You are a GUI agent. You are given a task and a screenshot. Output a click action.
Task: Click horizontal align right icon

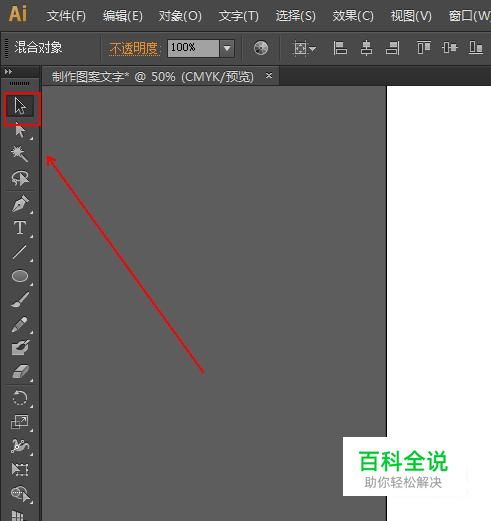393,48
